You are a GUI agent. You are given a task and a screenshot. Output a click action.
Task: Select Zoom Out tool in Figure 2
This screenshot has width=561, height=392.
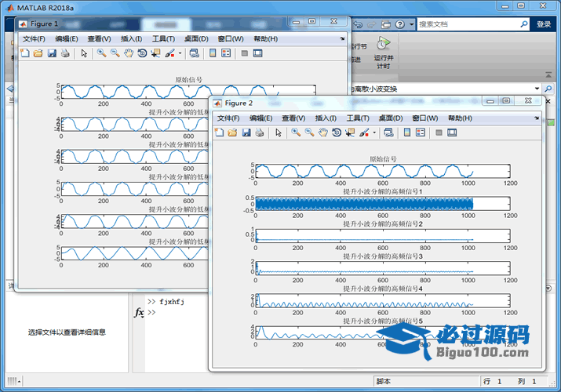pos(309,132)
